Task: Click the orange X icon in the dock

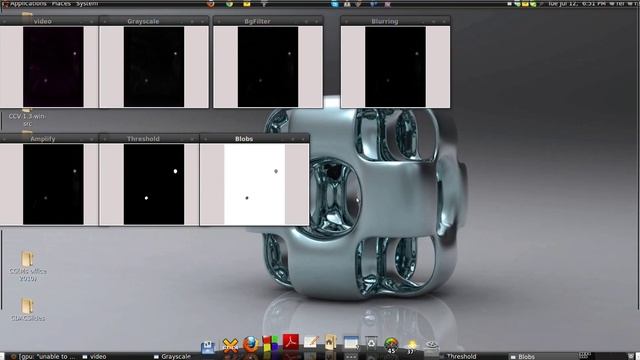Action: 230,345
